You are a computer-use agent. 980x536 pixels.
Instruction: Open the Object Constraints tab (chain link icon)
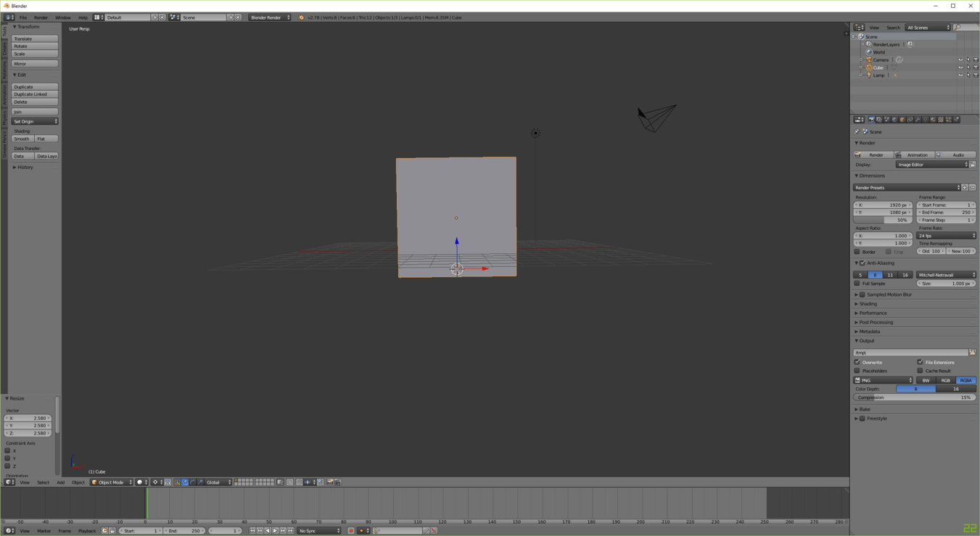(910, 120)
